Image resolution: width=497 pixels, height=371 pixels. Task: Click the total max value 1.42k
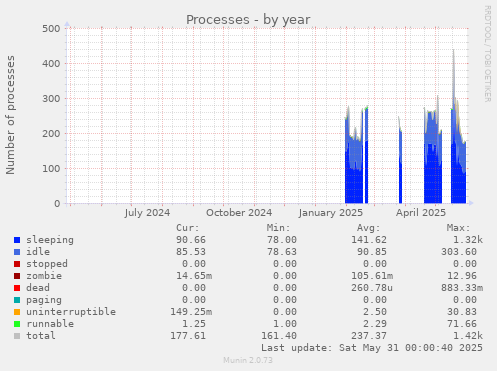pos(468,336)
